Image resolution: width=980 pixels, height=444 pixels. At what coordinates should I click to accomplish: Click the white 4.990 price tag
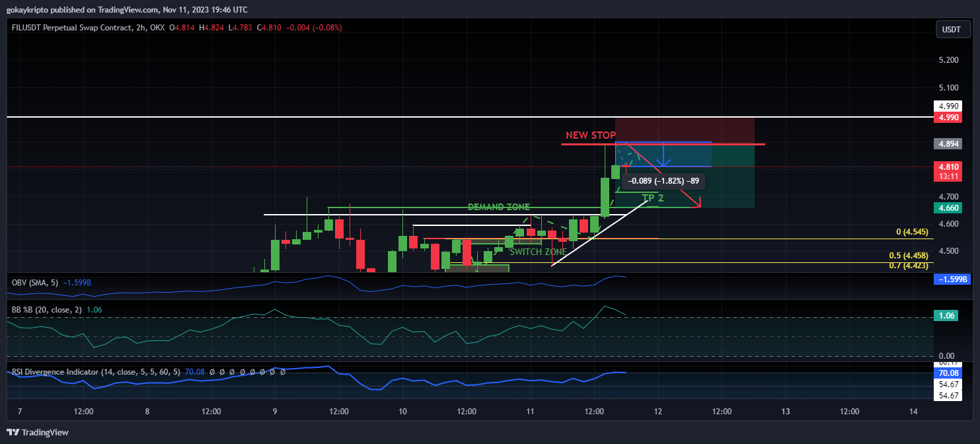pyautogui.click(x=948, y=106)
